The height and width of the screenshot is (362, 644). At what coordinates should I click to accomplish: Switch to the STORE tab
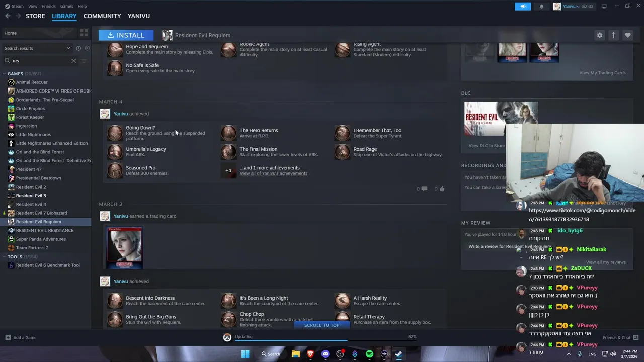[x=35, y=16]
